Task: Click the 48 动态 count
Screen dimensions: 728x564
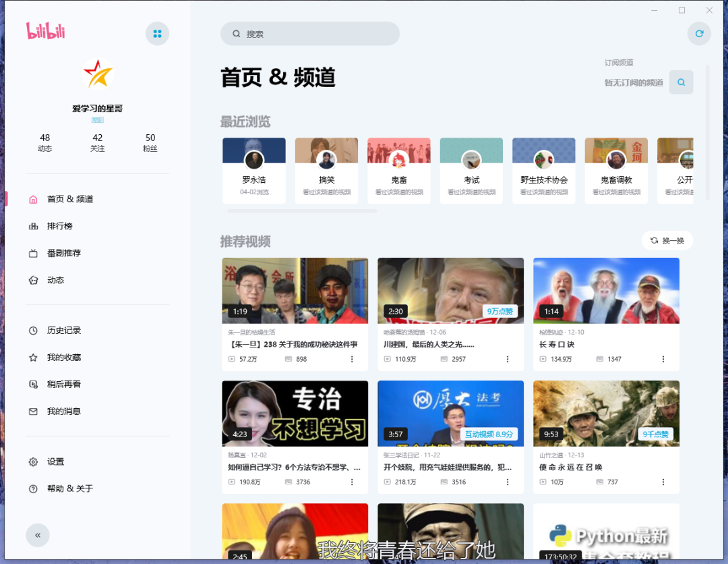Action: coord(45,142)
